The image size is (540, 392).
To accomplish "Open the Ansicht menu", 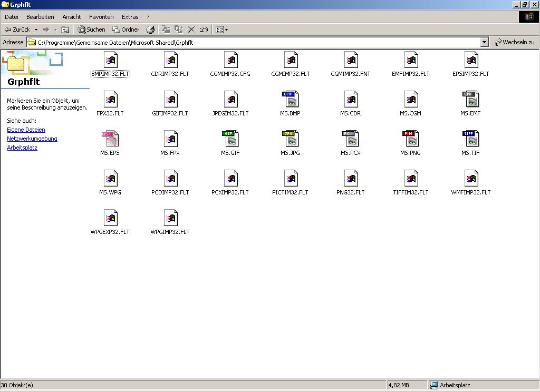I will pyautogui.click(x=71, y=17).
